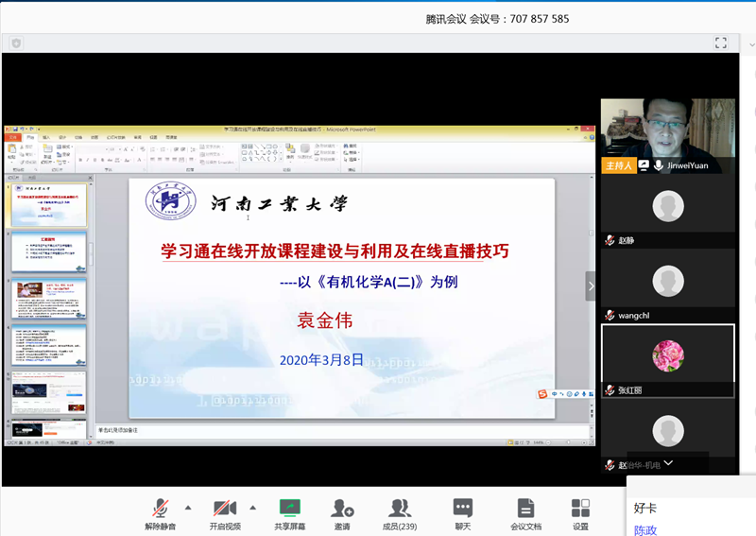The width and height of the screenshot is (756, 536).
Task: Select 张红丽 participant tile with flower avatar
Action: (667, 356)
